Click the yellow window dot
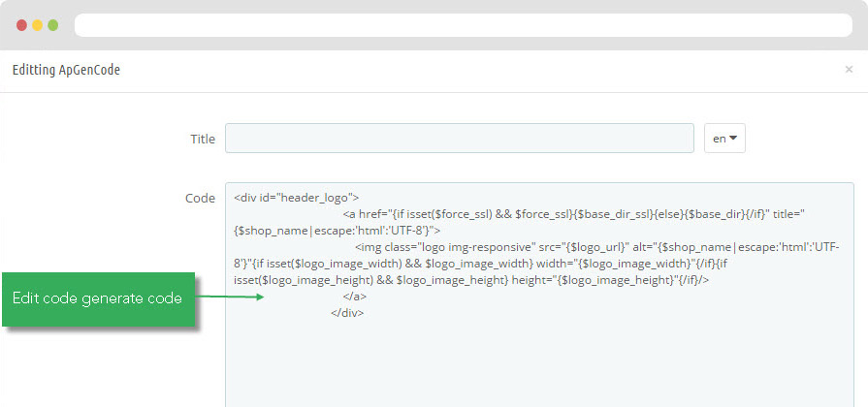 pyautogui.click(x=37, y=25)
